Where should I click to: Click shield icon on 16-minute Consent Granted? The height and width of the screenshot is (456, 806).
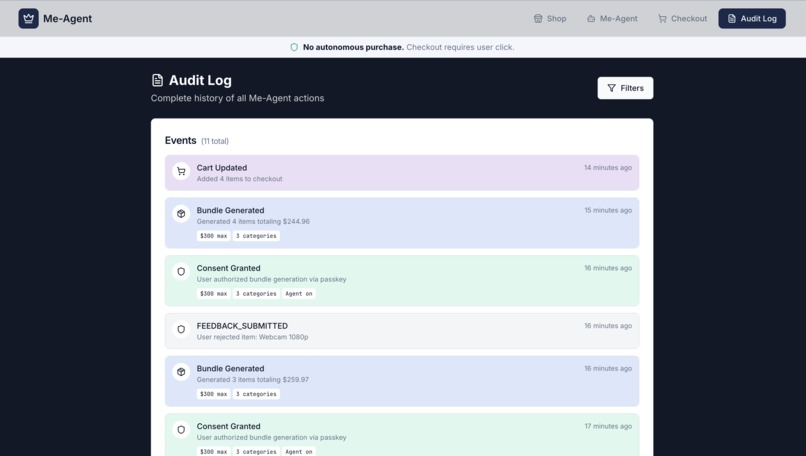(181, 271)
